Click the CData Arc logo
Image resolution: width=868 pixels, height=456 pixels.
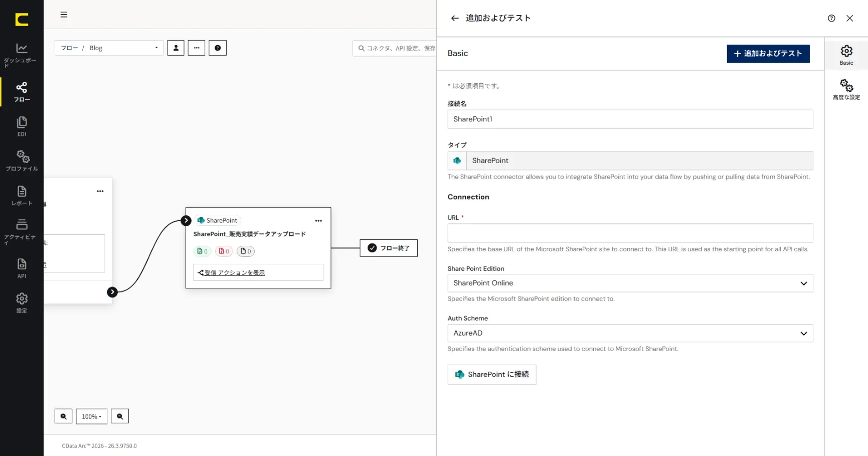[22, 20]
